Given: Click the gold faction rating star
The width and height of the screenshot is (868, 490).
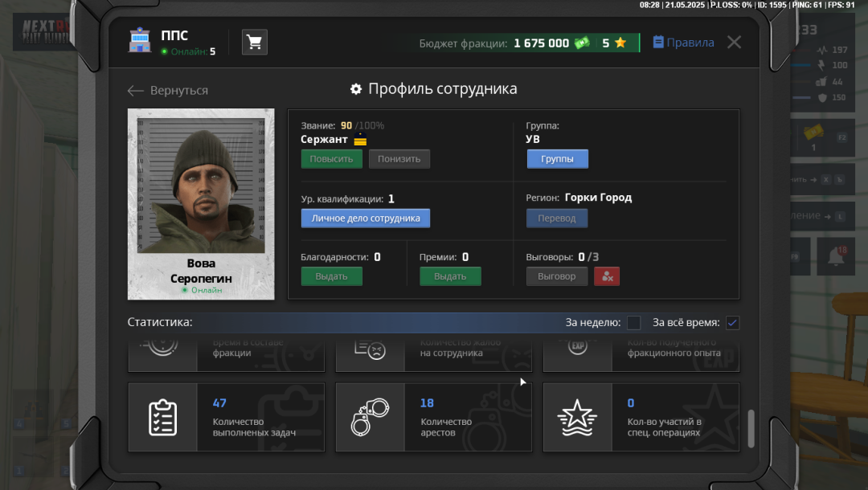Looking at the screenshot, I should pyautogui.click(x=620, y=43).
